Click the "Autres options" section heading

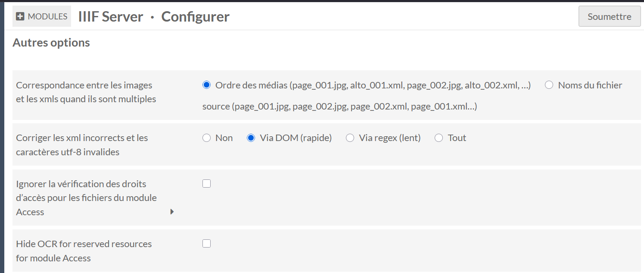click(51, 42)
